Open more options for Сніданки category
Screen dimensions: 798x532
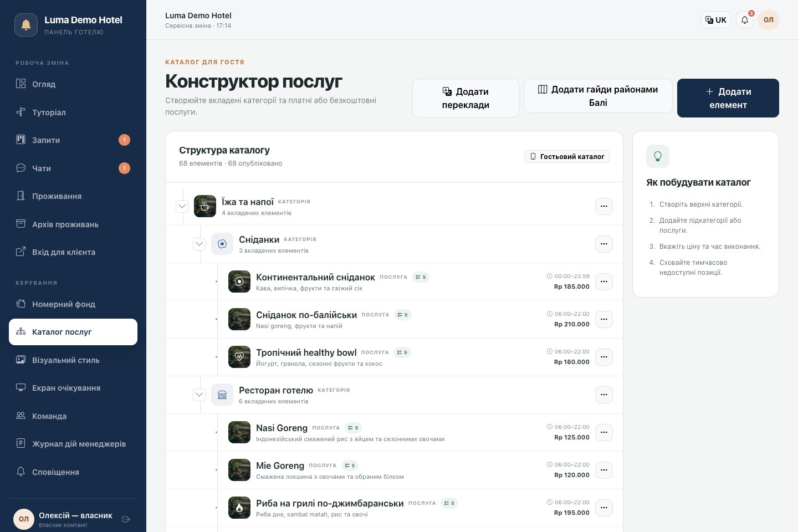(604, 244)
